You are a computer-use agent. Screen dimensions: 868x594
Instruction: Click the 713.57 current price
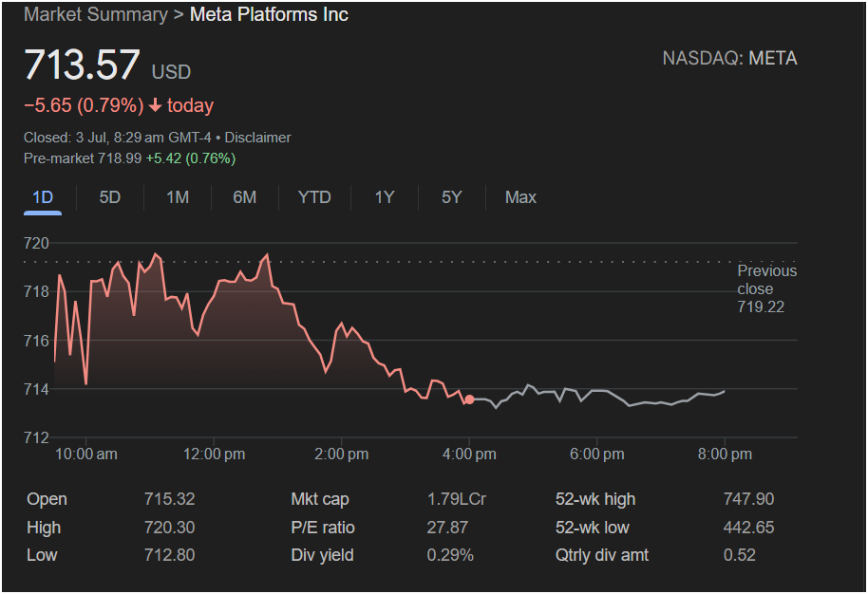point(82,65)
